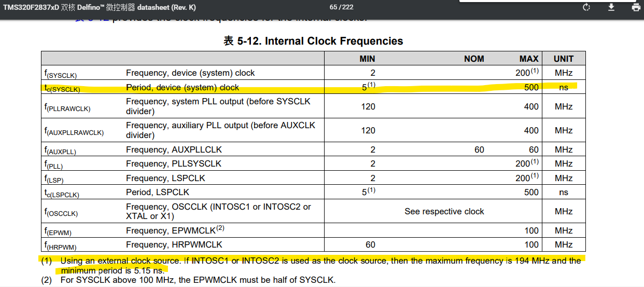644x287 pixels.
Task: Select 'Frequency, PLLSYSCLK' description
Action: pyautogui.click(x=174, y=163)
